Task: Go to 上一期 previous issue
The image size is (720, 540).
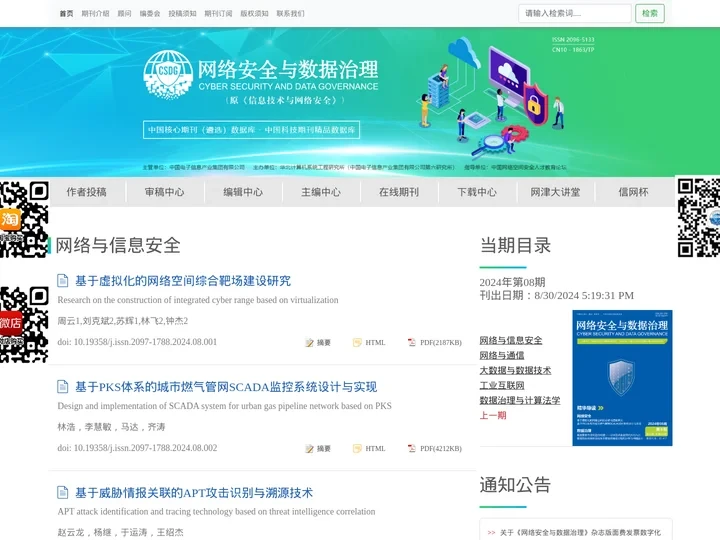Action: (493, 415)
